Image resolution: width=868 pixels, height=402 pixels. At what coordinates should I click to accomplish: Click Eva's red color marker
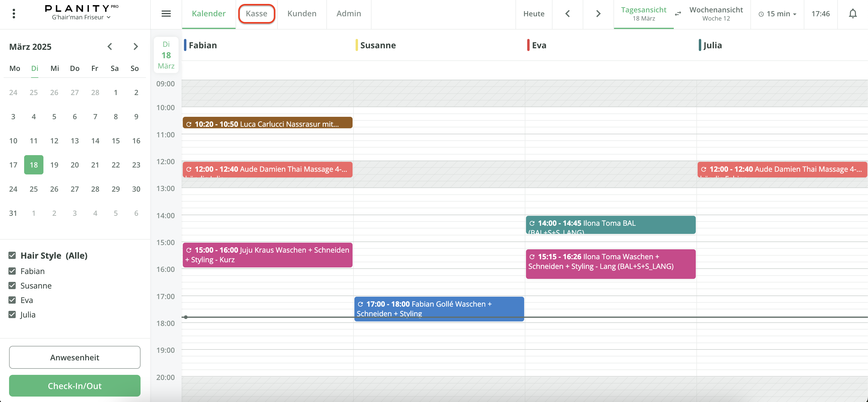click(528, 45)
